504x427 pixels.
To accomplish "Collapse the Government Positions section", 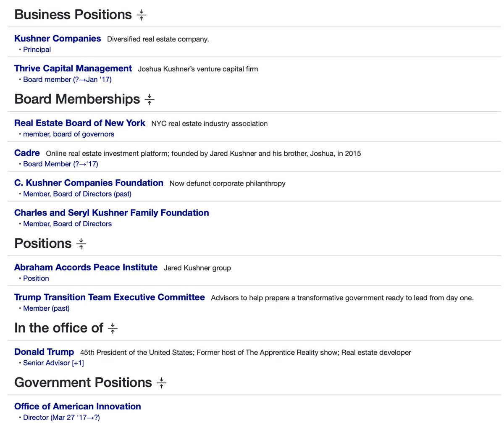I will [161, 383].
